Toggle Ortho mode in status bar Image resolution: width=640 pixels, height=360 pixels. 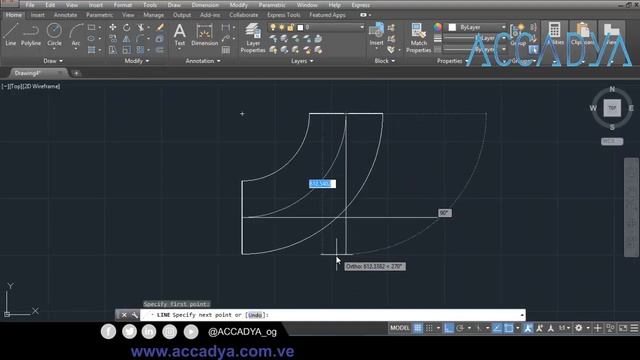tap(449, 328)
